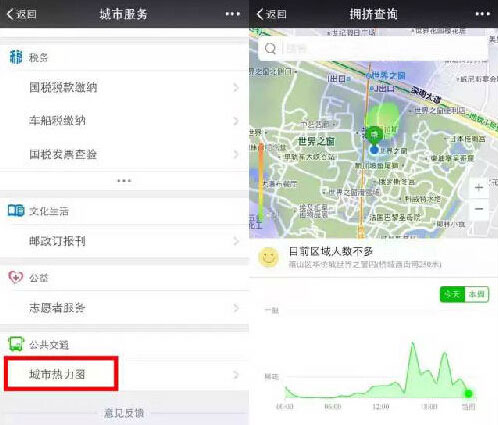Image resolution: width=498 pixels, height=425 pixels.
Task: Open 邮政订报刊 service
Action: 124,241
